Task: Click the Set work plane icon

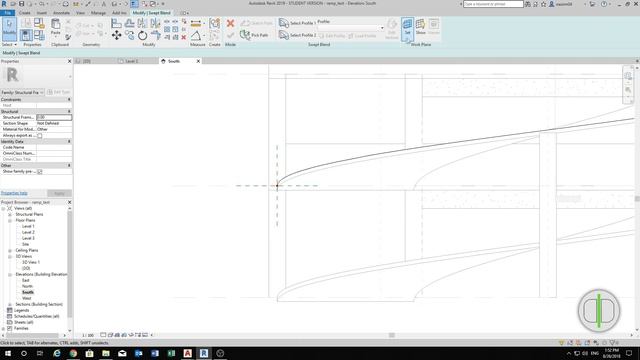Action: click(407, 28)
